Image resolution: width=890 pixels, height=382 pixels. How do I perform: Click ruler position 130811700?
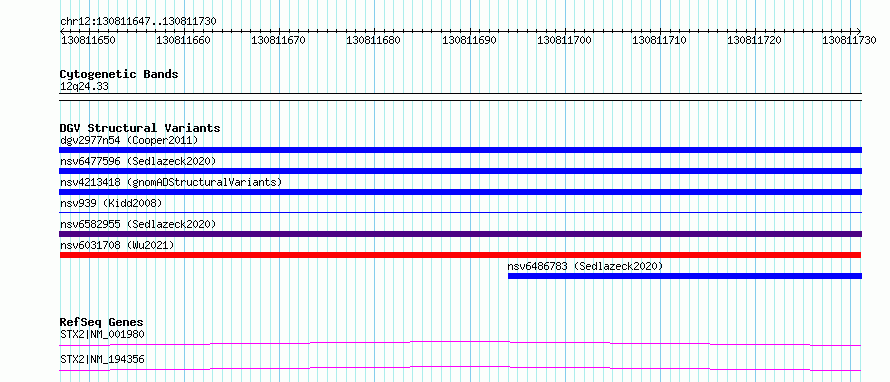pyautogui.click(x=564, y=40)
